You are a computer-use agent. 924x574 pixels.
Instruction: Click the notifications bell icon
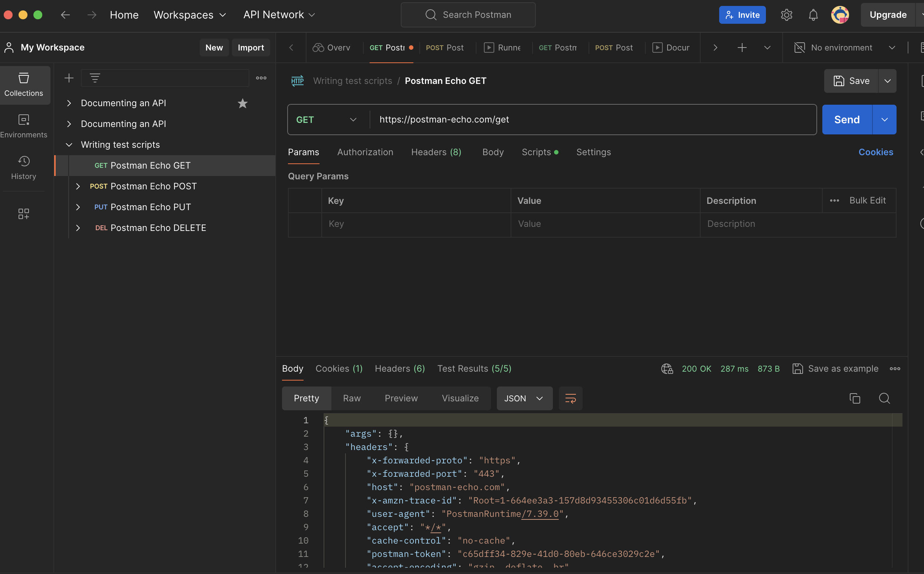[x=813, y=15]
